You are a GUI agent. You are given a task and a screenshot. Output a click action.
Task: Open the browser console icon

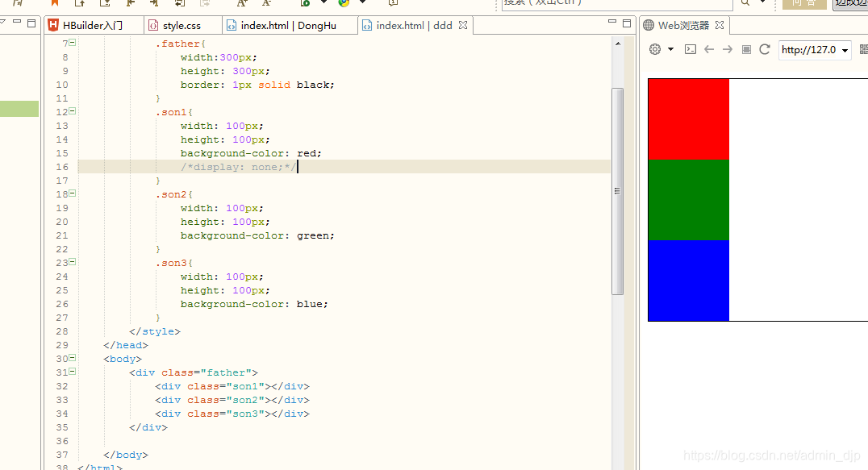coord(691,49)
